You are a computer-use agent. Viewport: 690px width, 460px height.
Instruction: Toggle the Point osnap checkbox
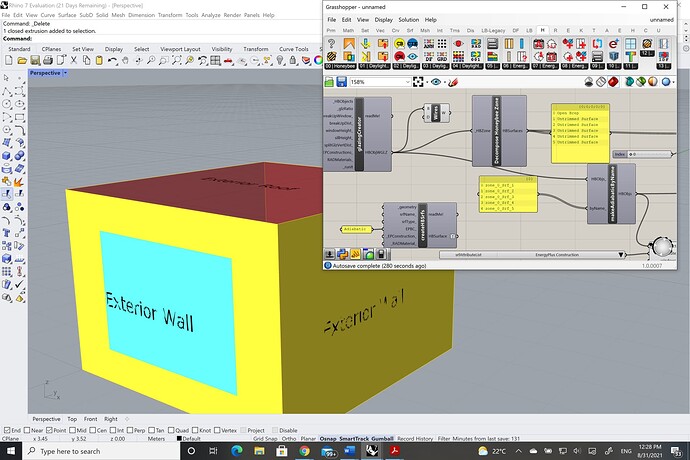click(x=49, y=430)
